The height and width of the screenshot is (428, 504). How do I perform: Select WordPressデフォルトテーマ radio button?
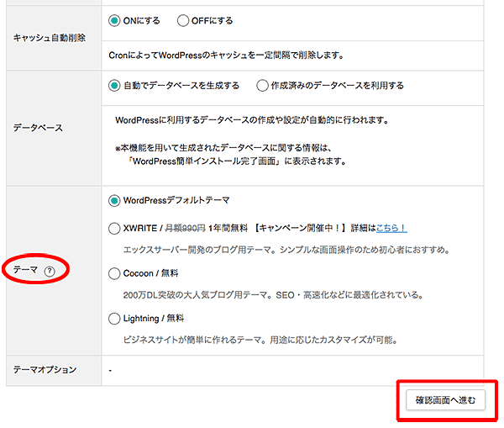114,201
